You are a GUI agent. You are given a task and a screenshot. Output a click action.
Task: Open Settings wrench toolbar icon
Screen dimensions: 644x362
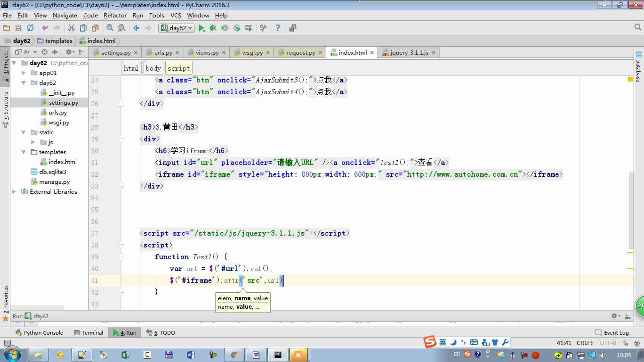264,28
